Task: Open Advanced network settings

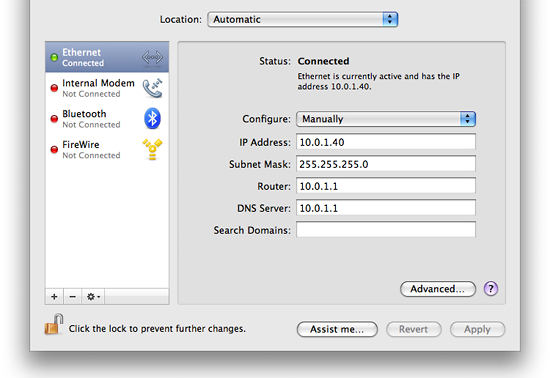Action: [x=438, y=289]
